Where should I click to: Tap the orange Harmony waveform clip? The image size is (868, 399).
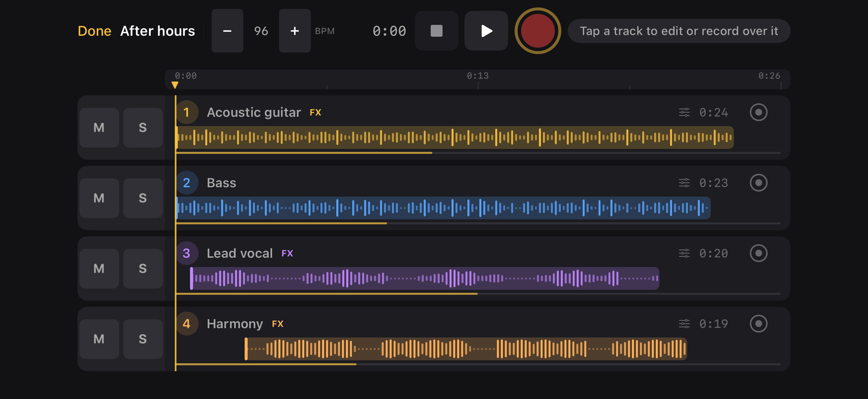(x=466, y=349)
